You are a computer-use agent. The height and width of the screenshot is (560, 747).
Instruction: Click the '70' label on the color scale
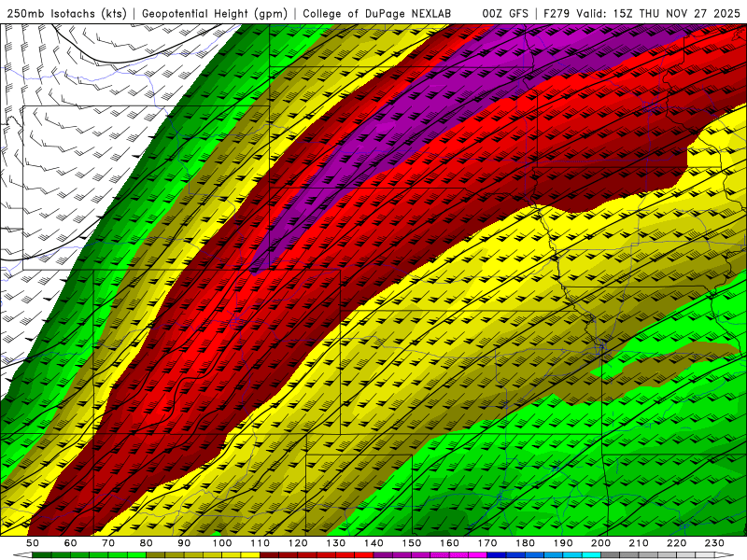(x=108, y=543)
